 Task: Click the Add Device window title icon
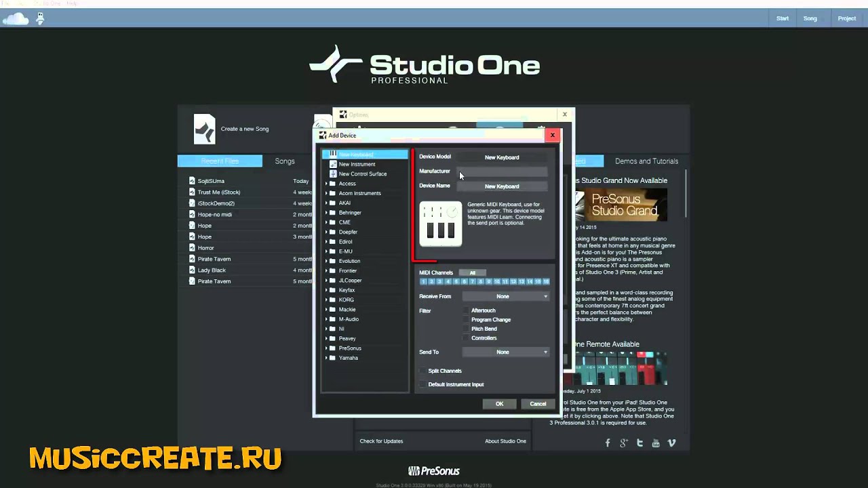point(323,136)
